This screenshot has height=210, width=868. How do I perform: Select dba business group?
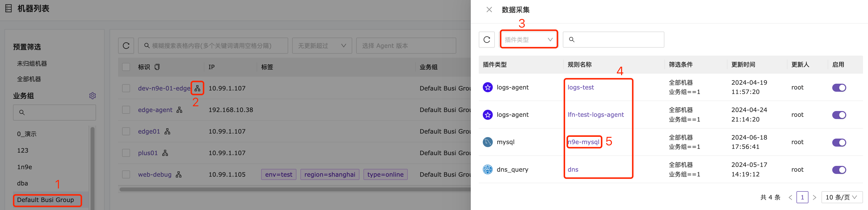22,183
